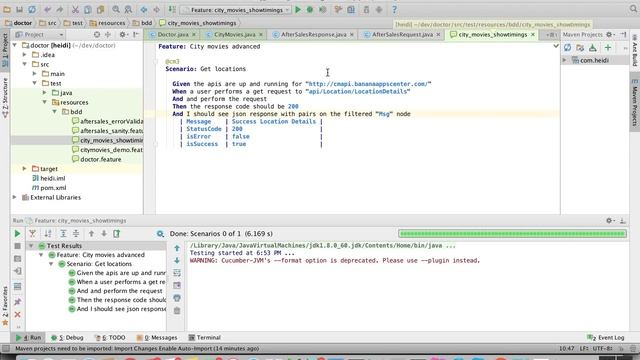
Task: Click the Export Test Results icon
Action: (117, 233)
